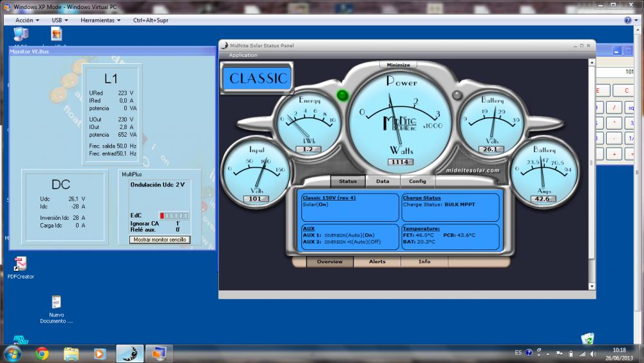644x363 pixels.
Task: Open the Application menu in MidNite panel
Action: (243, 55)
